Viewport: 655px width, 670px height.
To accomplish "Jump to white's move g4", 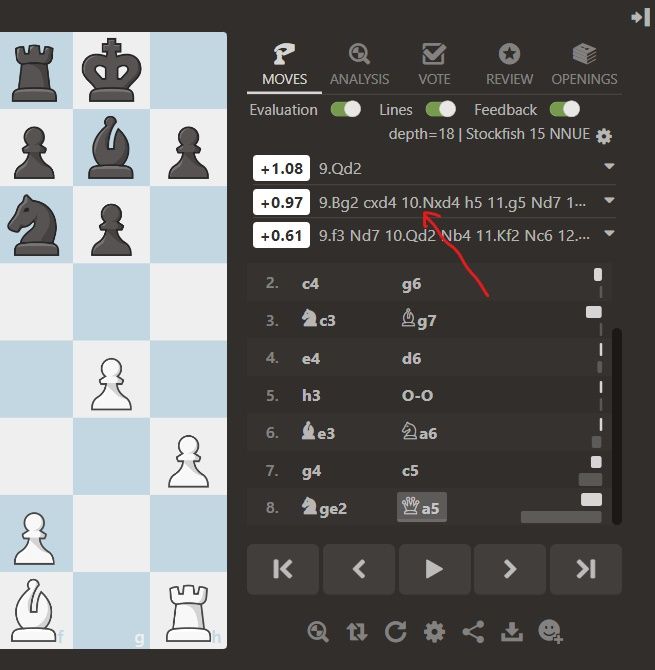I will (311, 471).
